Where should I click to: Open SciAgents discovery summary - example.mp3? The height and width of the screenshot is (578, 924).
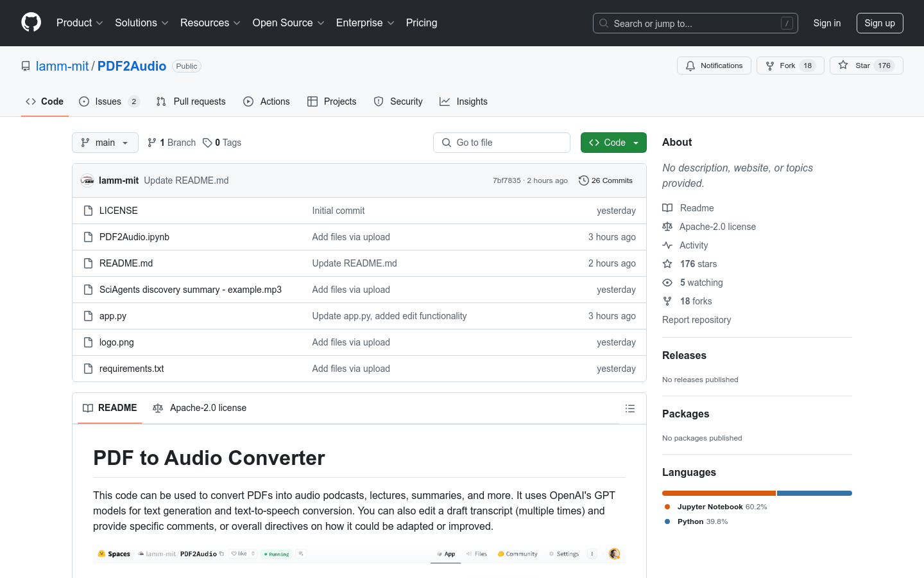point(191,290)
